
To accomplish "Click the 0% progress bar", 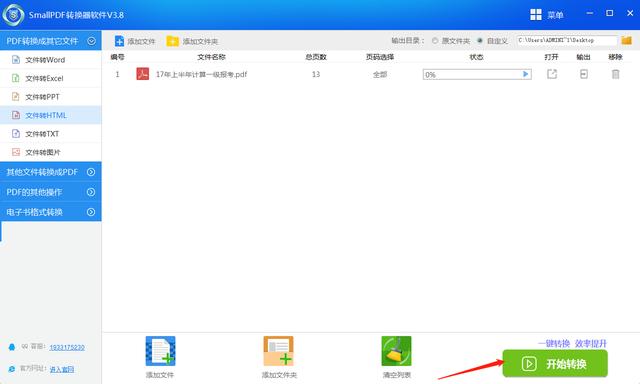I will point(477,74).
